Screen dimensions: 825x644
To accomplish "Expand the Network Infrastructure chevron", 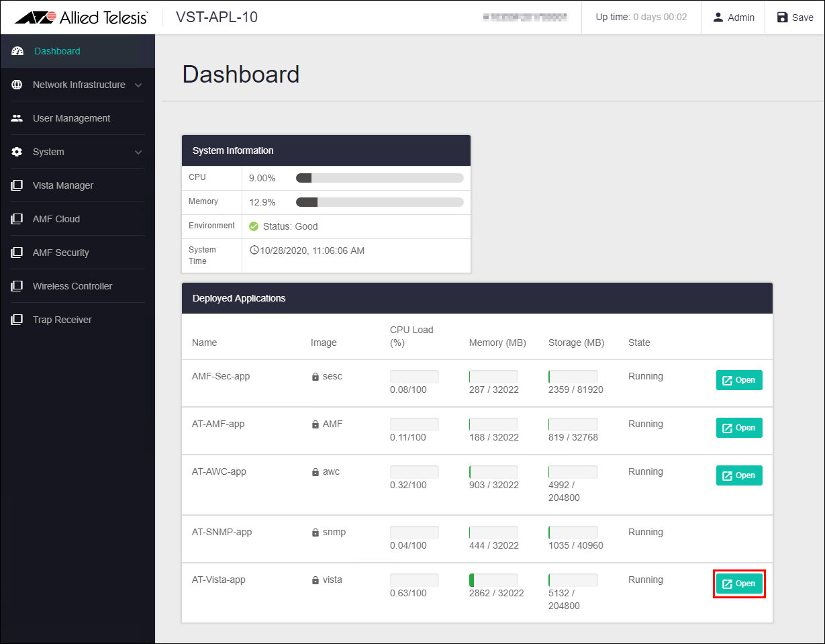I will click(138, 85).
